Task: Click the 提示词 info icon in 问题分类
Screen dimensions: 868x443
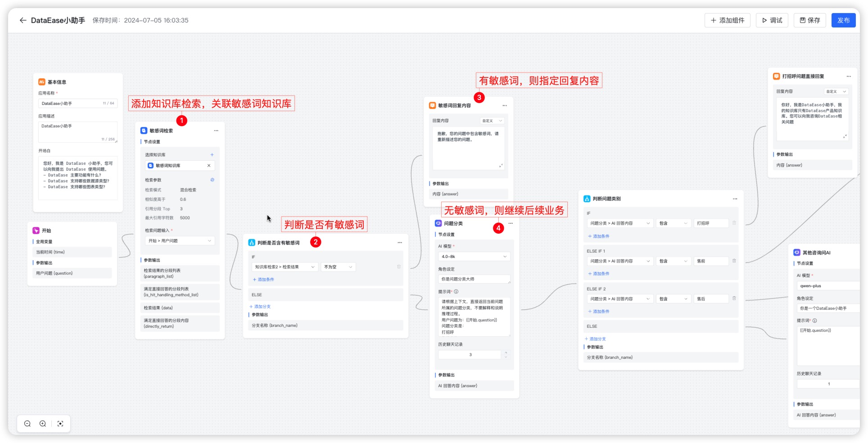Action: [456, 292]
